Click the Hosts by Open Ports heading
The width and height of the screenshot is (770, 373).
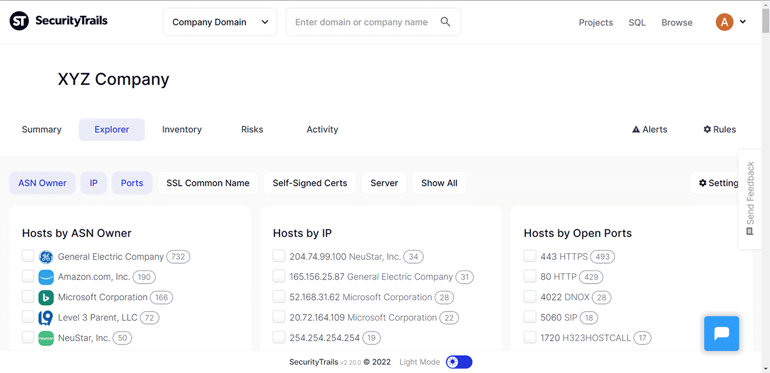coord(578,233)
